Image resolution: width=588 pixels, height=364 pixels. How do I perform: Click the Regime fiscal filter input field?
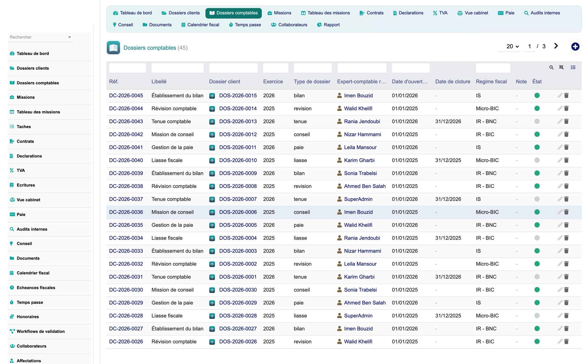click(x=493, y=68)
